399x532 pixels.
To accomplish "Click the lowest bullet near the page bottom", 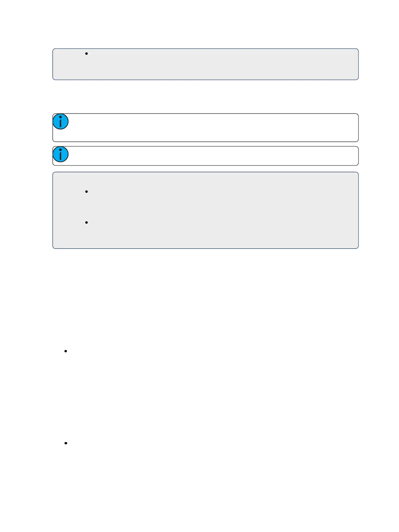I will tap(66, 443).
